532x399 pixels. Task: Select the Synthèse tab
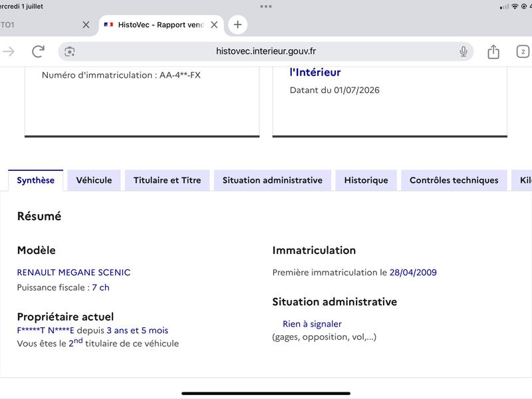(x=36, y=180)
